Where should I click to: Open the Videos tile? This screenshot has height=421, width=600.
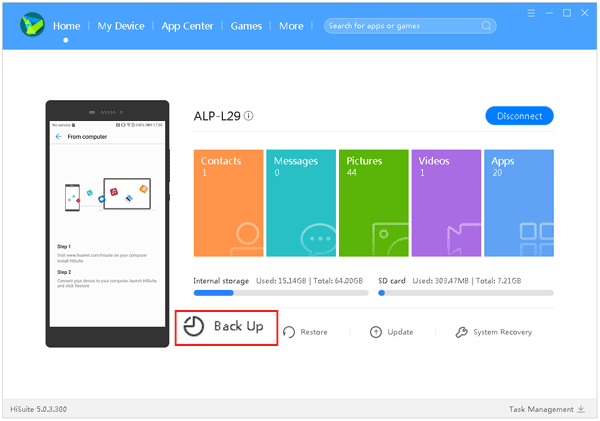446,203
